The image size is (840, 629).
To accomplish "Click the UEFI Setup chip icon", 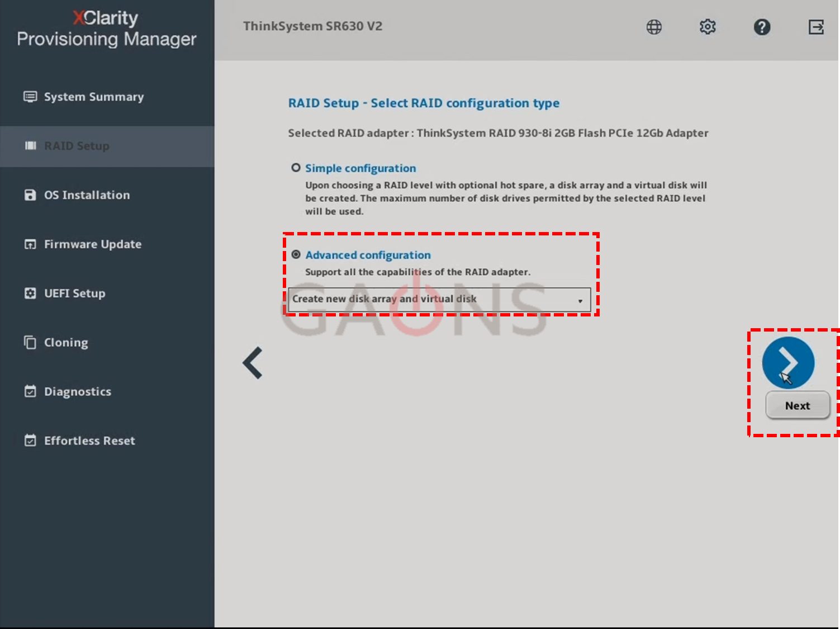I will tap(30, 294).
